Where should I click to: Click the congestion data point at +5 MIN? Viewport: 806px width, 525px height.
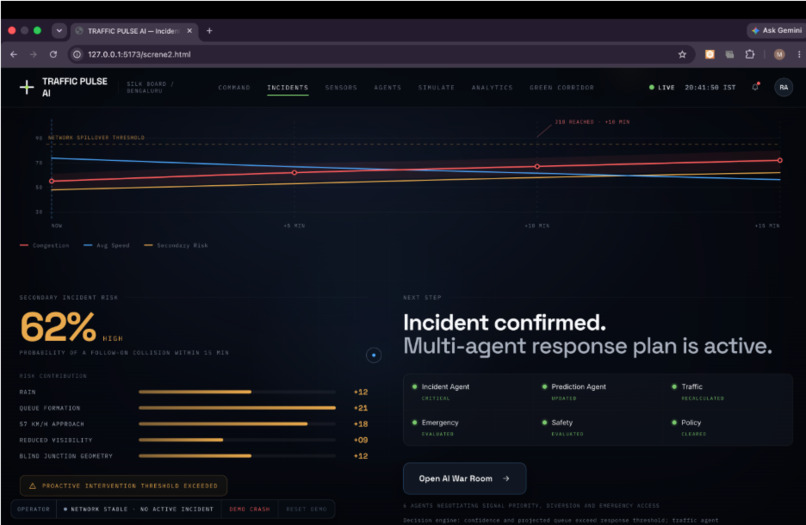295,173
